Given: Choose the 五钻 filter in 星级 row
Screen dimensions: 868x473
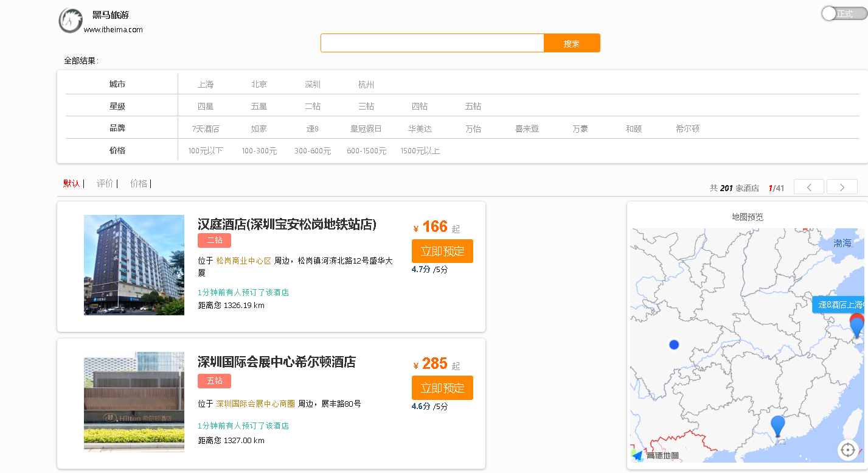Looking at the screenshot, I should click(473, 107).
